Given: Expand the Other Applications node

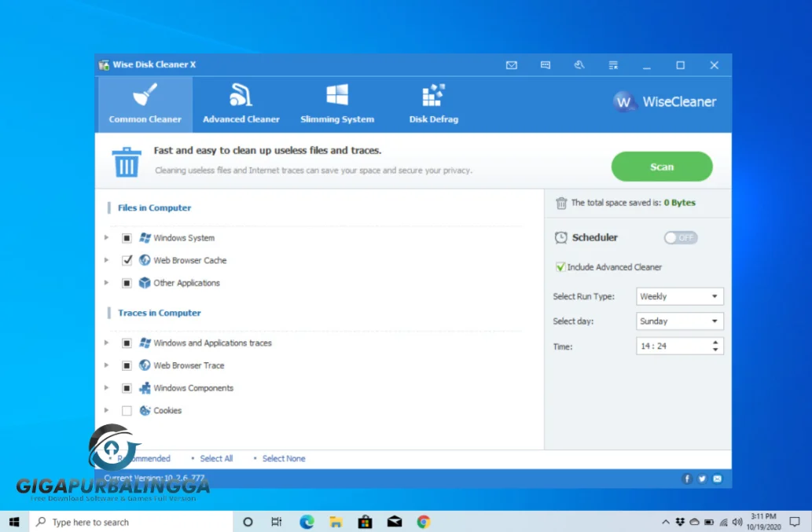Looking at the screenshot, I should (x=106, y=283).
